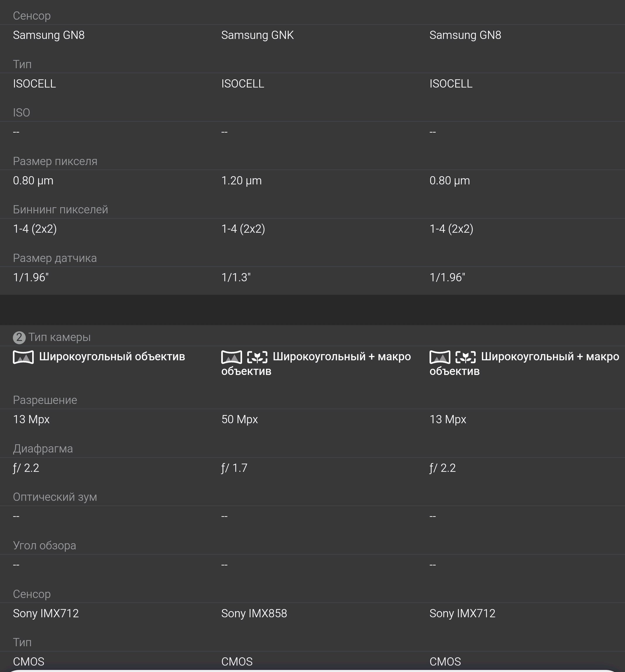Screen dimensions: 625x672
Task: Click the Биннинг пикселей row label
Action: (x=61, y=210)
